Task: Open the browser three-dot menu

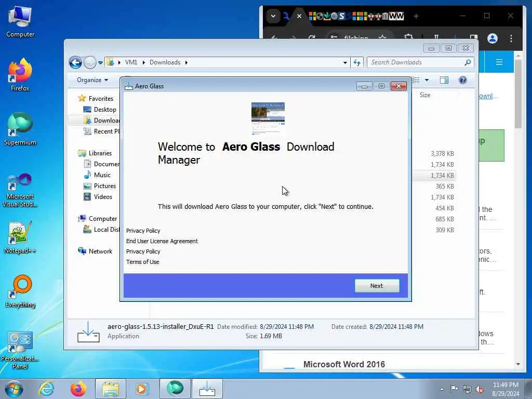Action: click(x=511, y=38)
